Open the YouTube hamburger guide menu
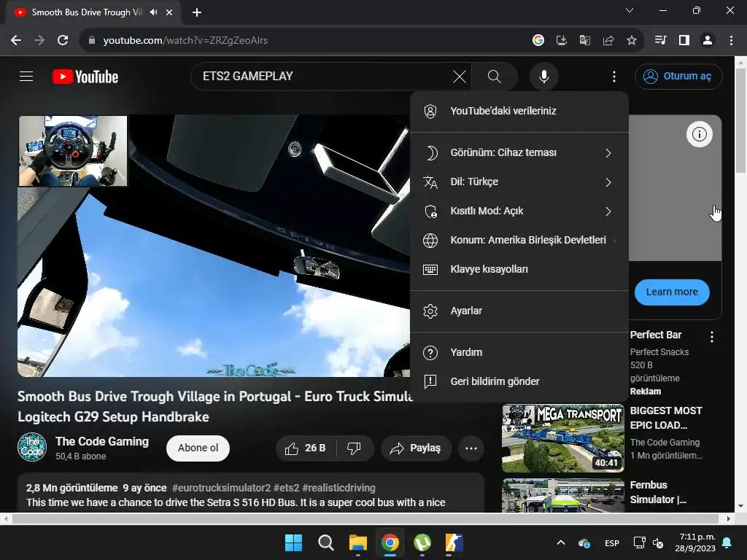 point(26,76)
